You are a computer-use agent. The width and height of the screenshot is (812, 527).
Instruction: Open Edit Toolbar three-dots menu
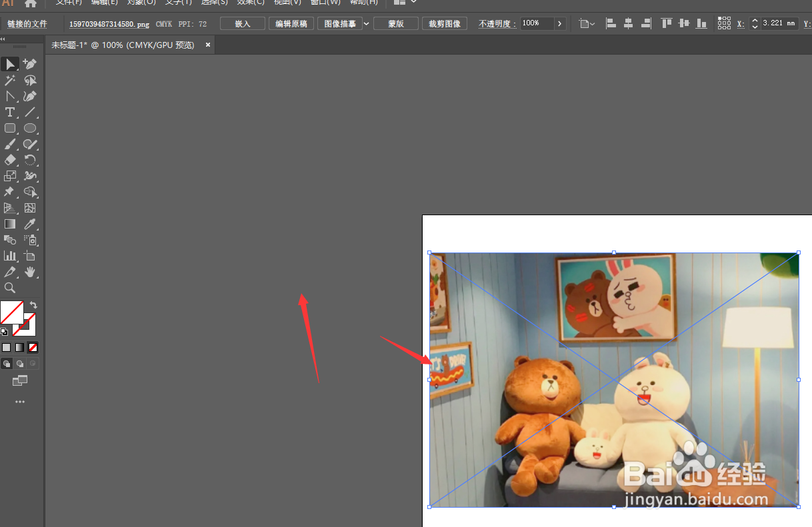click(20, 402)
